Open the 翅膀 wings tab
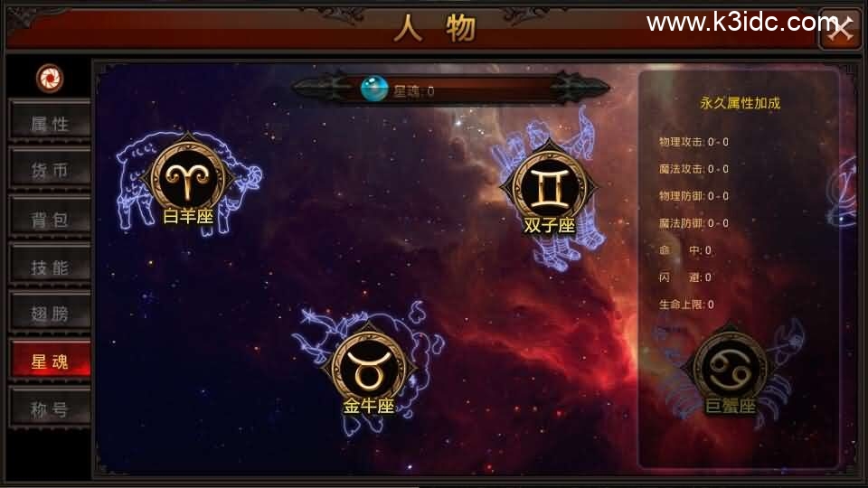 (x=50, y=314)
